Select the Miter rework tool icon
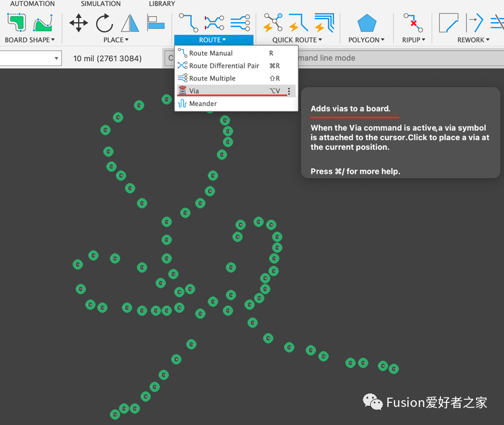Image resolution: width=504 pixels, height=425 pixels. (x=449, y=23)
